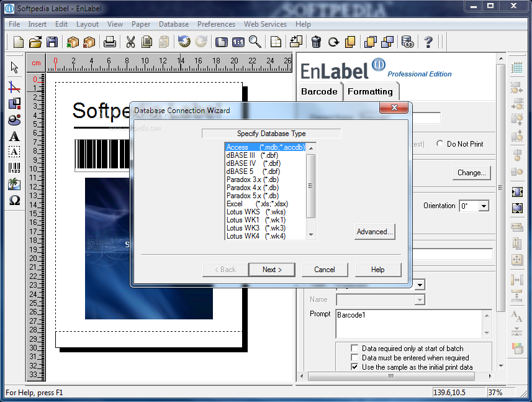Click the Print icon in toolbar
The height and width of the screenshot is (402, 532).
point(110,42)
